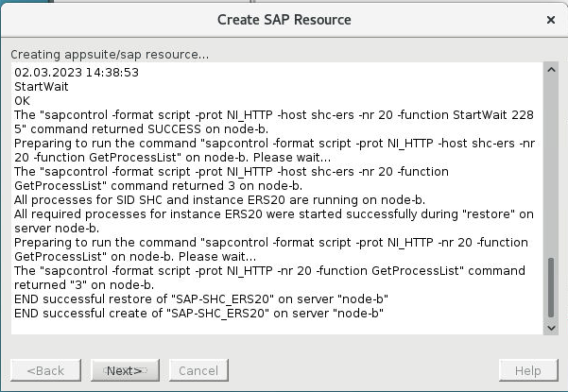
Task: Click the Create SAP Resource title bar
Action: 284,19
